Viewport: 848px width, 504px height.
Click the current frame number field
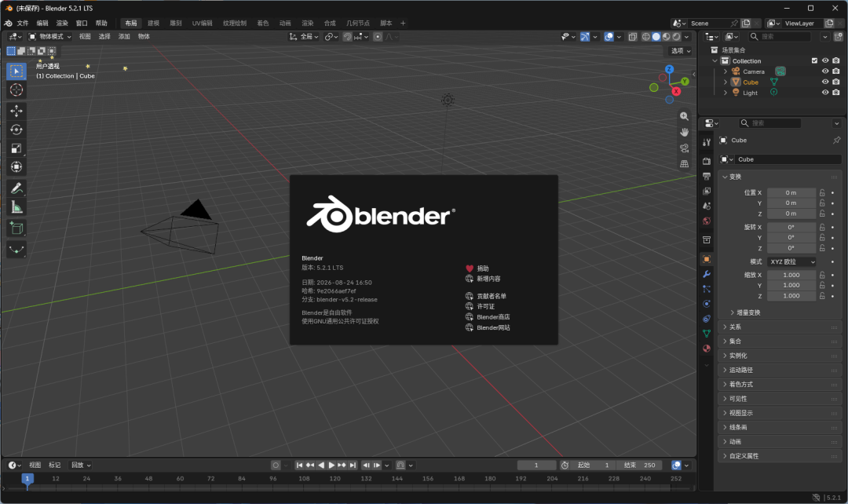click(x=536, y=465)
